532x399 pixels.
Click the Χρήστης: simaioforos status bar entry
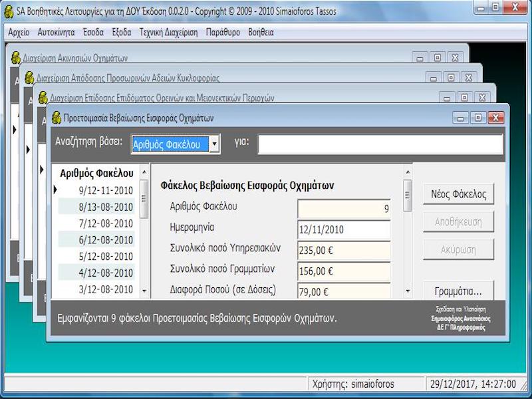(x=353, y=384)
